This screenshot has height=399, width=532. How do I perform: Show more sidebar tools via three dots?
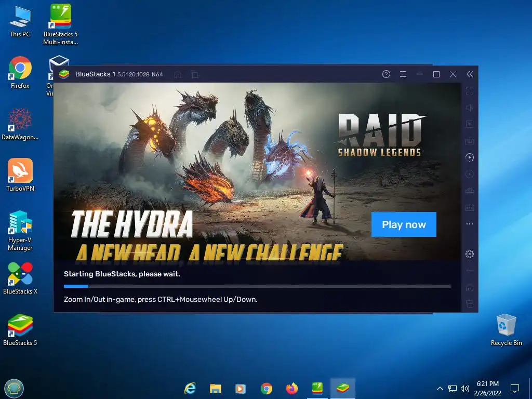pos(470,224)
